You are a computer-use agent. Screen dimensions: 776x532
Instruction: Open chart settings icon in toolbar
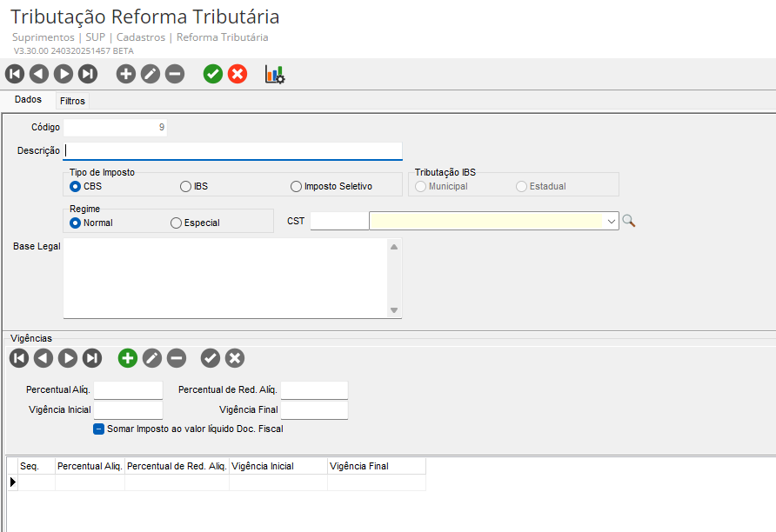click(275, 75)
